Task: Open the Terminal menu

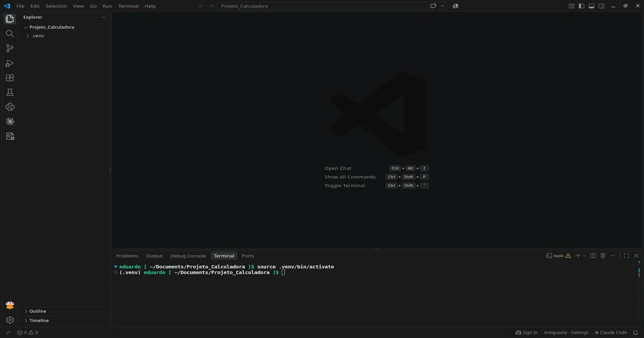Action: (x=128, y=6)
